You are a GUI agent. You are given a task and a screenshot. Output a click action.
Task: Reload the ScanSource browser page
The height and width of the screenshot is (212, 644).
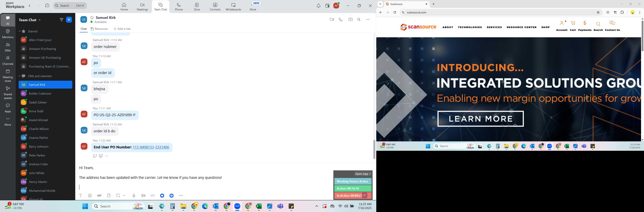click(x=395, y=13)
